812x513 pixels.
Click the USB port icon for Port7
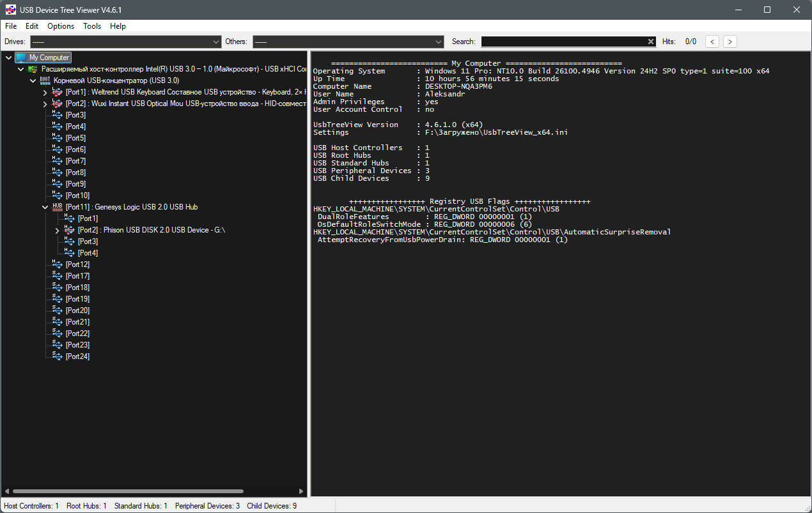click(57, 161)
